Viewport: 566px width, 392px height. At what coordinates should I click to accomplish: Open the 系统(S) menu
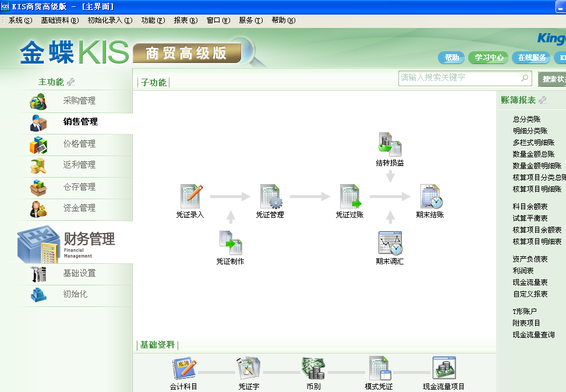[x=20, y=20]
